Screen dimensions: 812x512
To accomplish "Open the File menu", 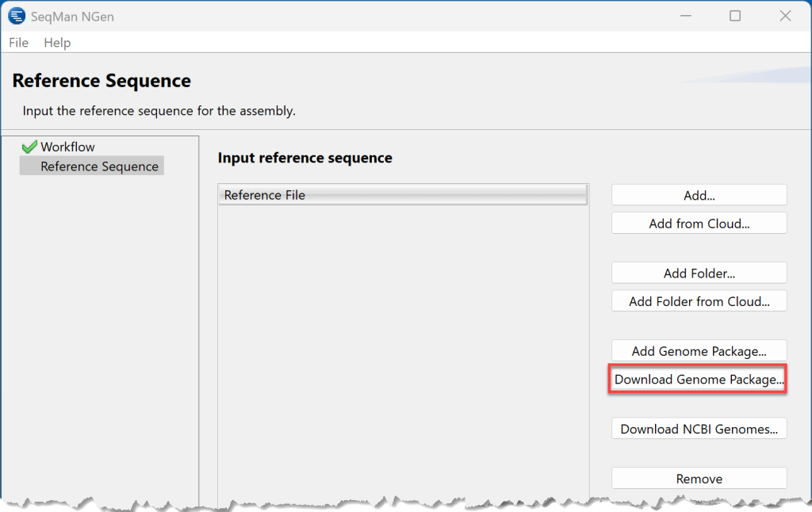I will pos(19,43).
